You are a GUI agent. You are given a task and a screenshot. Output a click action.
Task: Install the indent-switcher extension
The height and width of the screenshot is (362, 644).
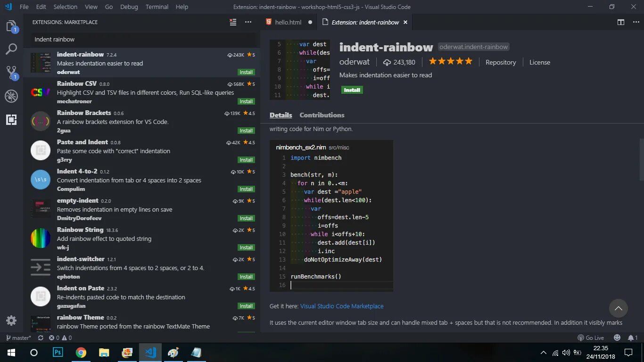point(246,277)
